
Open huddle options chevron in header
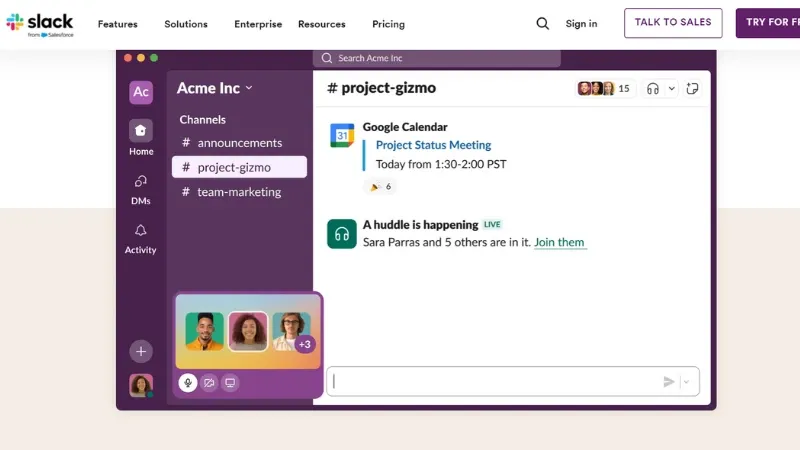[x=671, y=89]
